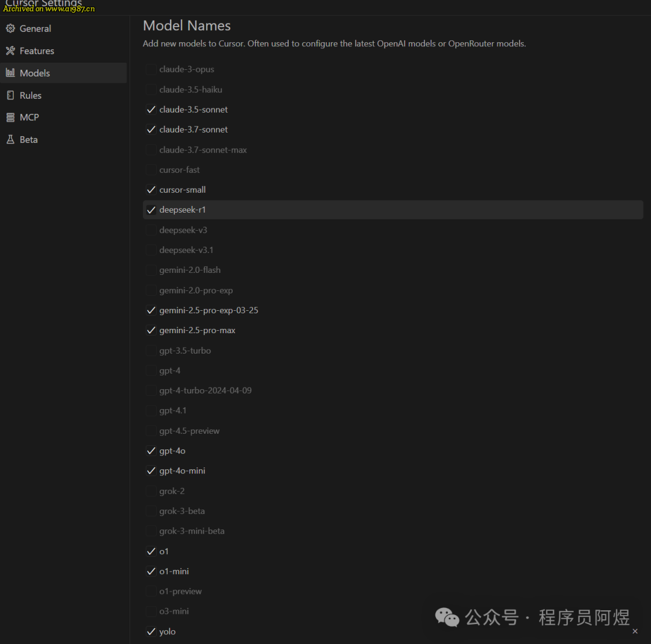
Task: Click the gear icon beside General
Action: point(10,29)
